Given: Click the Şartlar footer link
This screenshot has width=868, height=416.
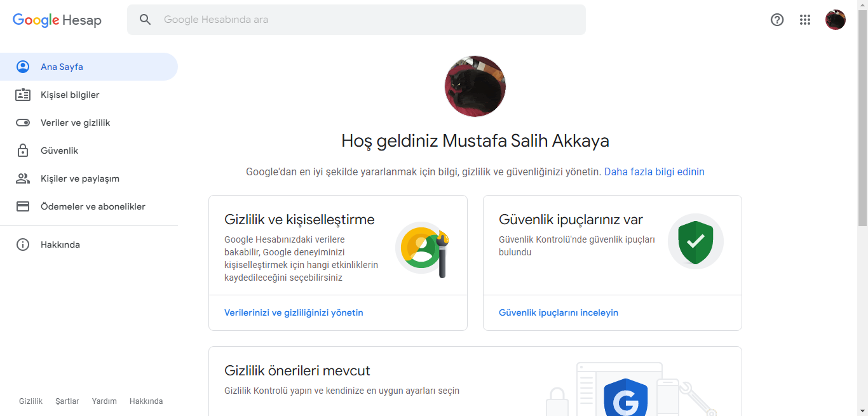Looking at the screenshot, I should click(67, 401).
